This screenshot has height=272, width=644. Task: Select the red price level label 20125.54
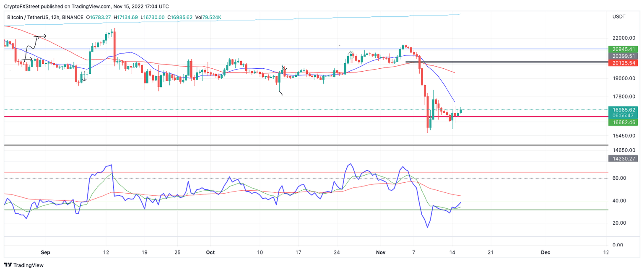tap(625, 63)
